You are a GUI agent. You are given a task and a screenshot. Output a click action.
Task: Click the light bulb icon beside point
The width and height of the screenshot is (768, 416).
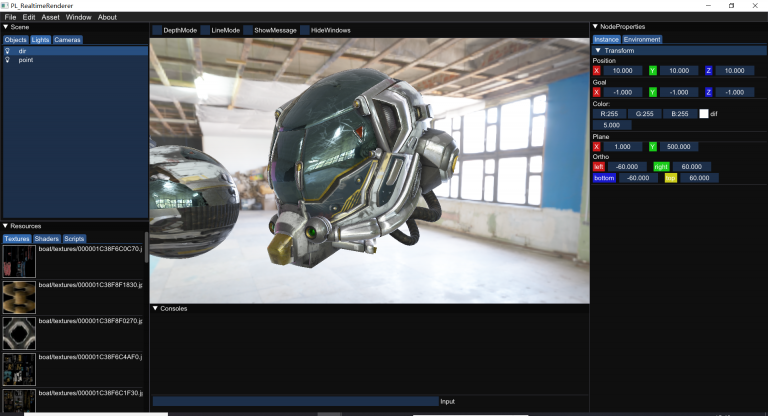[7, 60]
